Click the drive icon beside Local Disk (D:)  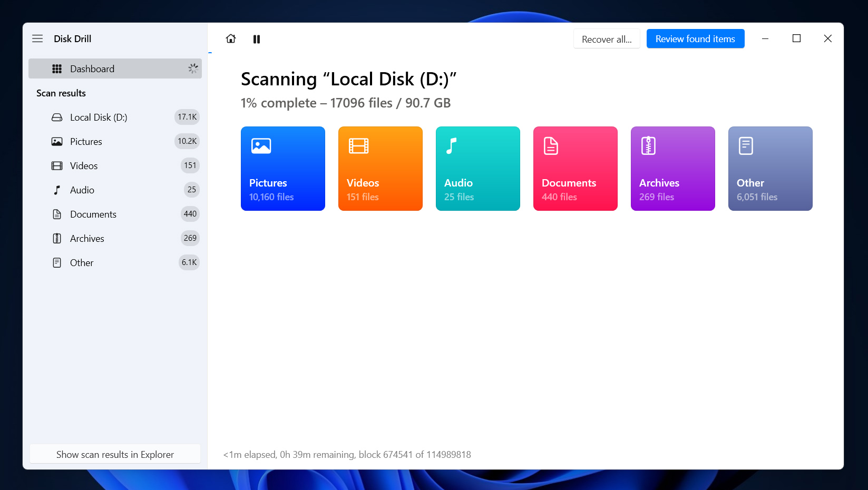coord(57,117)
